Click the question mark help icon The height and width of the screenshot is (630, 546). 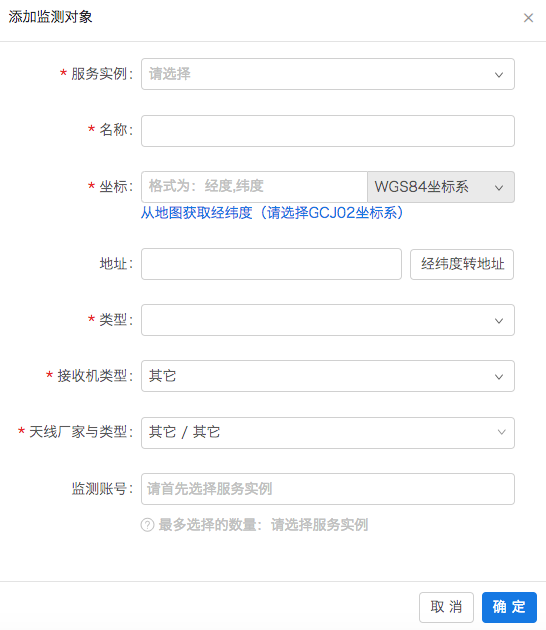tap(147, 525)
